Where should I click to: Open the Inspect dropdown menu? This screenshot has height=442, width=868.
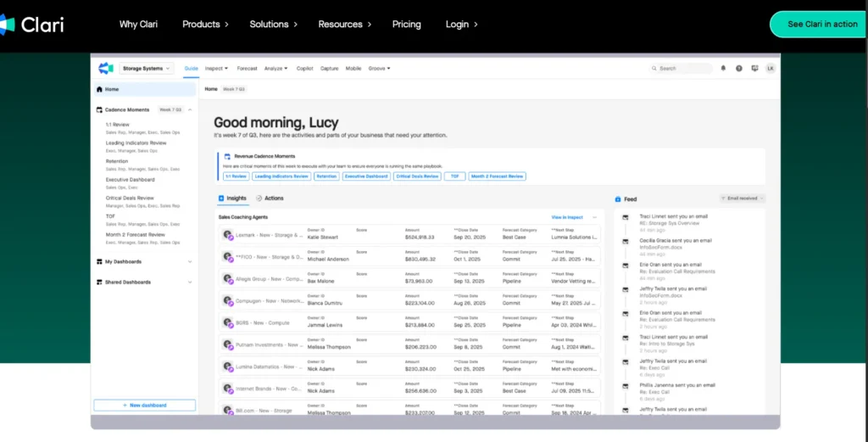216,68
